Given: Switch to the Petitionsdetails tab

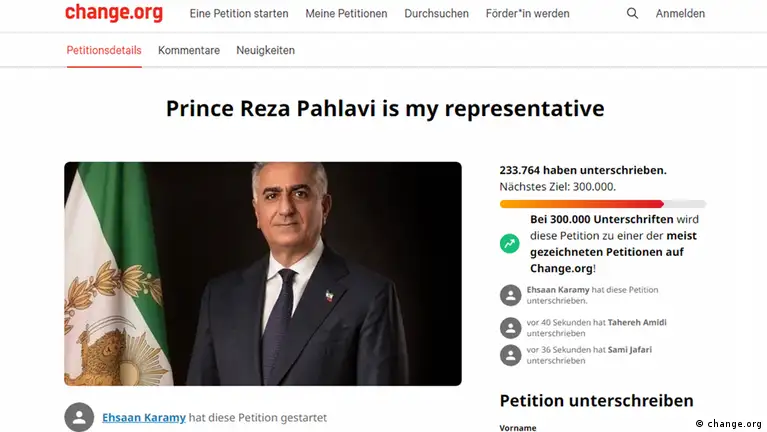Looking at the screenshot, I should click(104, 50).
